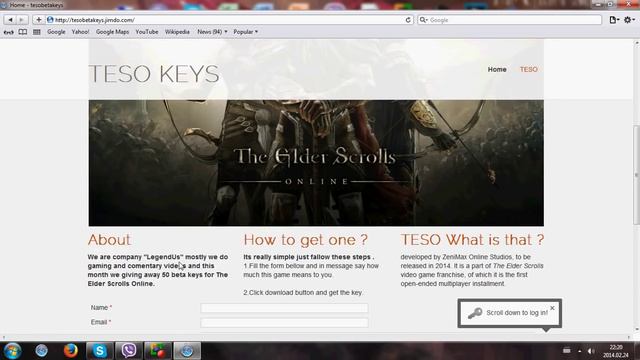Expand the News (94) bookmark folder
Viewport: 640px width, 360px height.
[212, 32]
